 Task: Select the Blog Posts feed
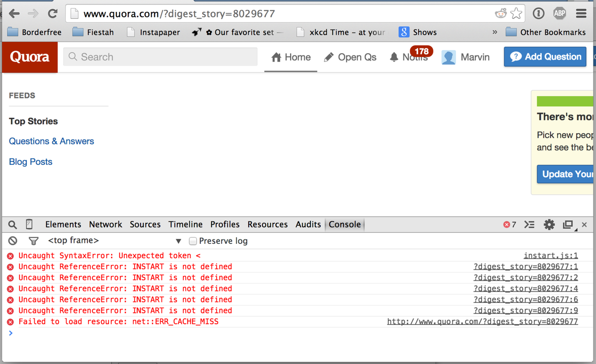click(30, 162)
